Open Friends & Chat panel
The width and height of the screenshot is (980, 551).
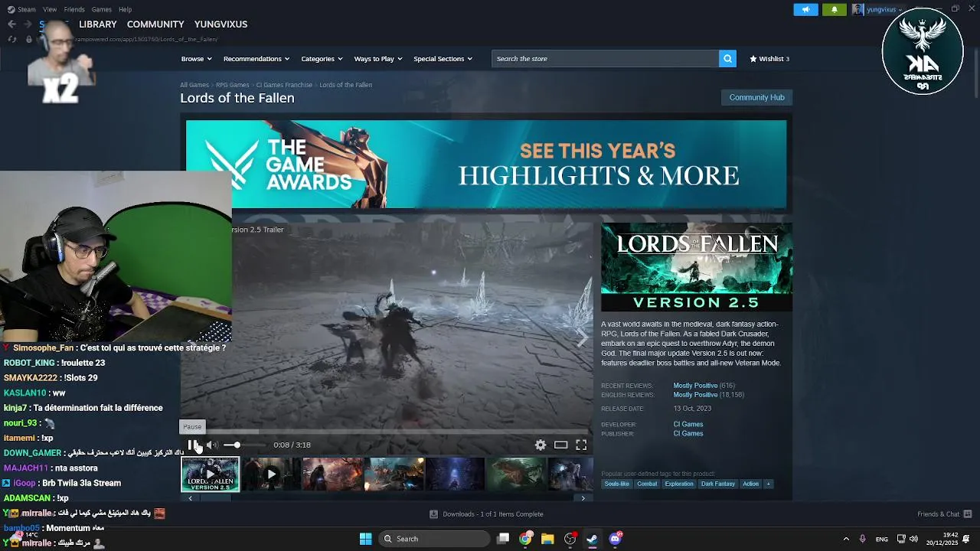pos(944,514)
